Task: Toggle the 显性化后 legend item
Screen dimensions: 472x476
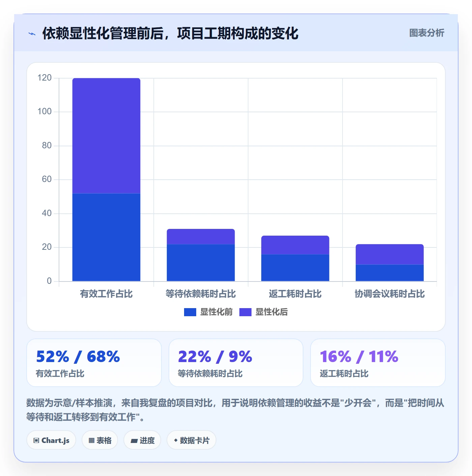Action: click(263, 312)
